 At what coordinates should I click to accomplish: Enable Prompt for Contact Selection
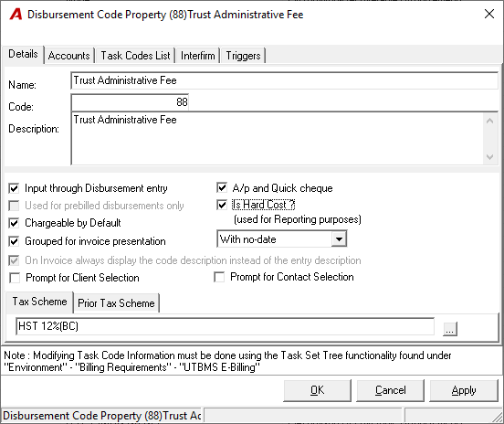pos(219,277)
